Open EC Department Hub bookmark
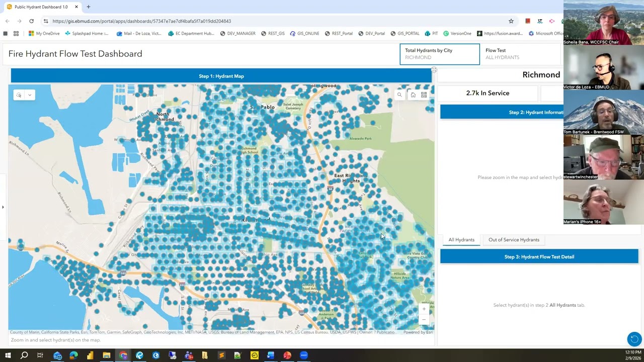The height and width of the screenshot is (362, 644). click(191, 34)
